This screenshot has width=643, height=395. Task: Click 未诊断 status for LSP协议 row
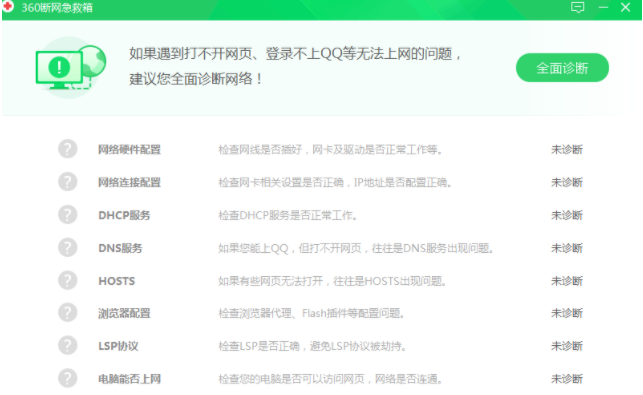[567, 346]
